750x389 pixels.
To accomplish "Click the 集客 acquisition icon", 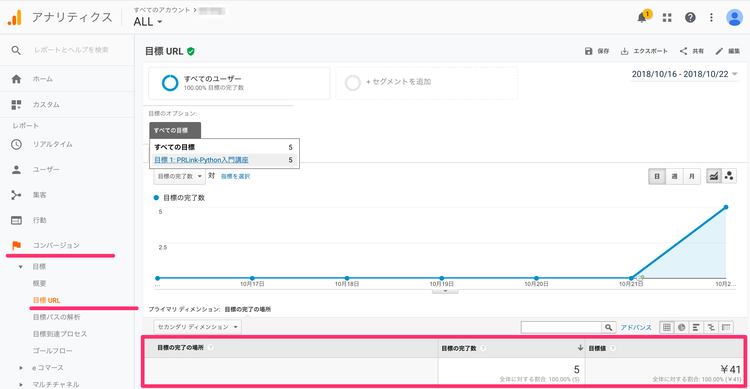I will point(16,195).
